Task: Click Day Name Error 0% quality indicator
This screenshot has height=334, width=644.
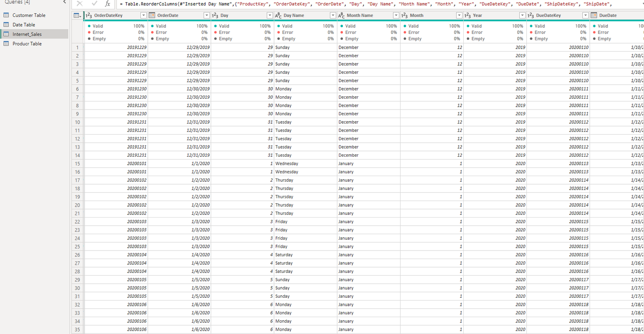Action: (305, 33)
